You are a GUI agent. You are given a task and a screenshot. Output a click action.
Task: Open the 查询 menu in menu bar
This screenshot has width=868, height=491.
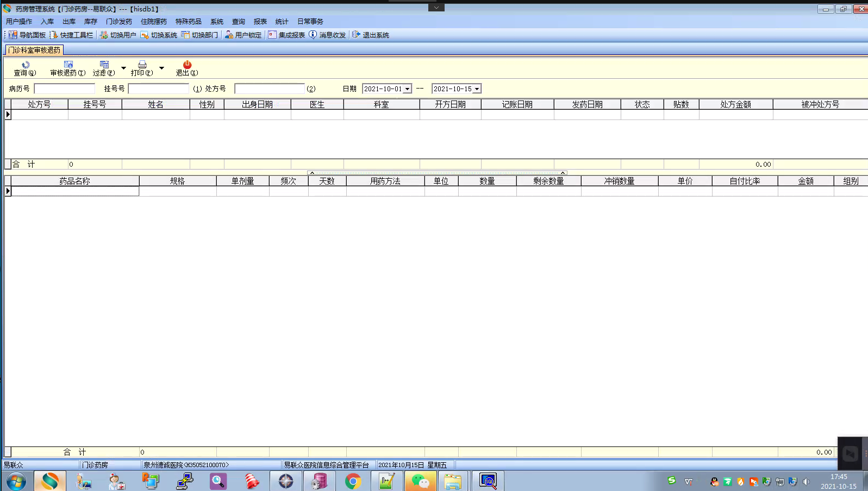239,22
